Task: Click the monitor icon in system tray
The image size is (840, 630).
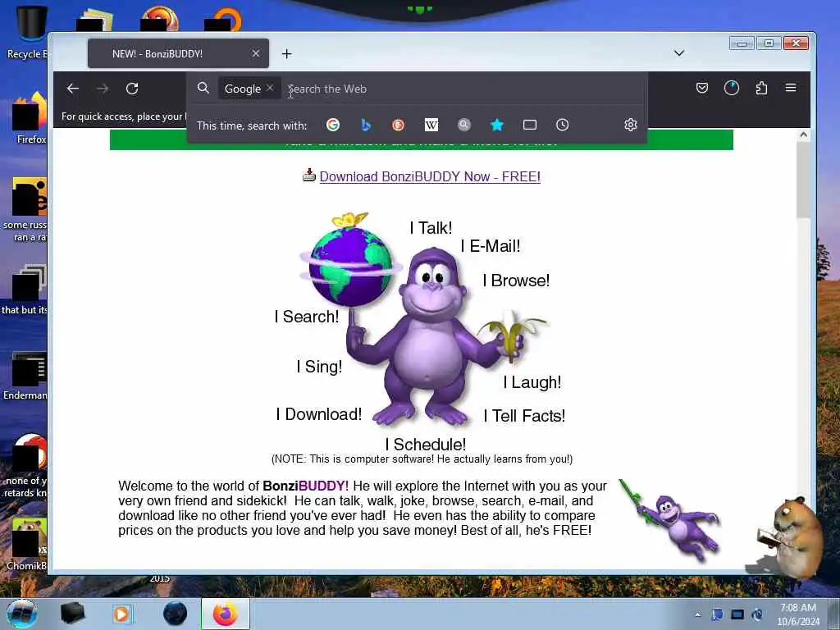Action: tap(737, 614)
